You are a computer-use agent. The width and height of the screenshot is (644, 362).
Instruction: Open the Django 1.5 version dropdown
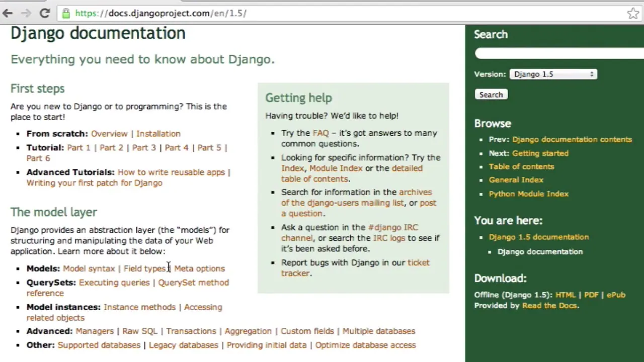pos(553,74)
